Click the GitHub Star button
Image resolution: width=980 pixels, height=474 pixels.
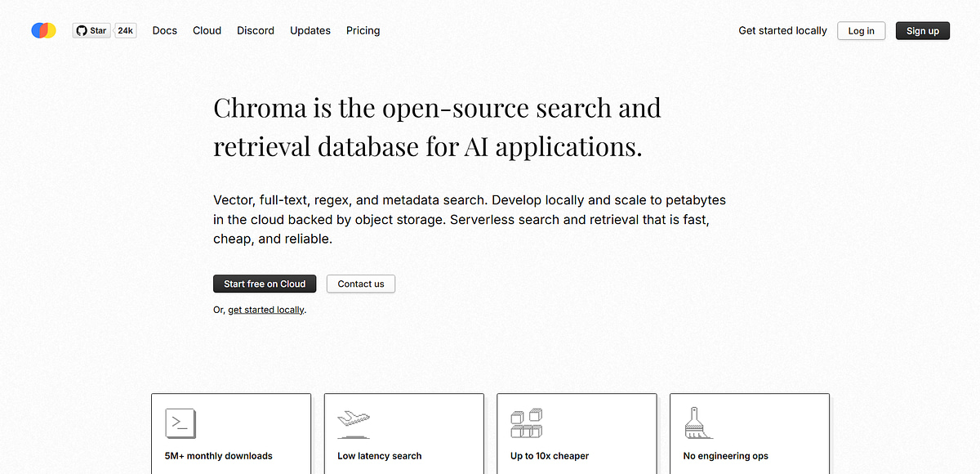click(x=91, y=30)
